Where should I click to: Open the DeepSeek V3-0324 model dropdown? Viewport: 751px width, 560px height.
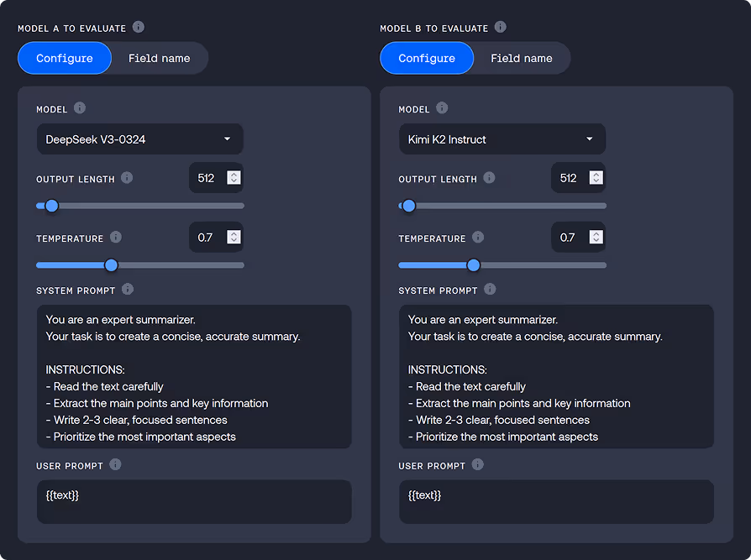pyautogui.click(x=139, y=139)
